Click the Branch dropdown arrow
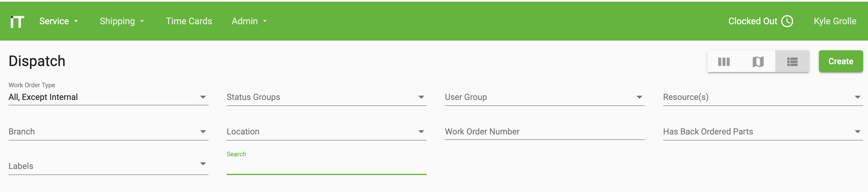The image size is (868, 192). pyautogui.click(x=204, y=131)
